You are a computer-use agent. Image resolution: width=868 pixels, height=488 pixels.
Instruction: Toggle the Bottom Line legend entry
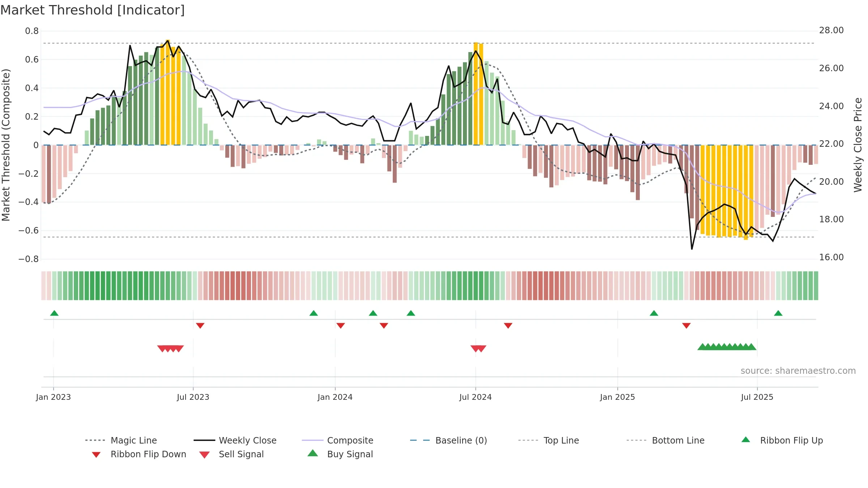665,440
